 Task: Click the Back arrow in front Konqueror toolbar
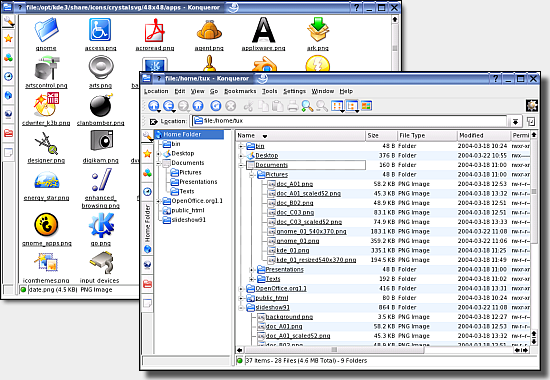tap(169, 106)
